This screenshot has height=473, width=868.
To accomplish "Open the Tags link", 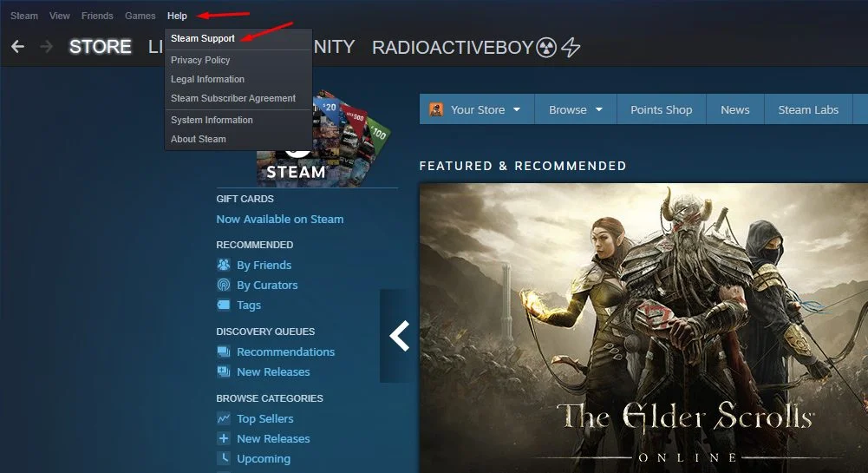I will click(249, 305).
